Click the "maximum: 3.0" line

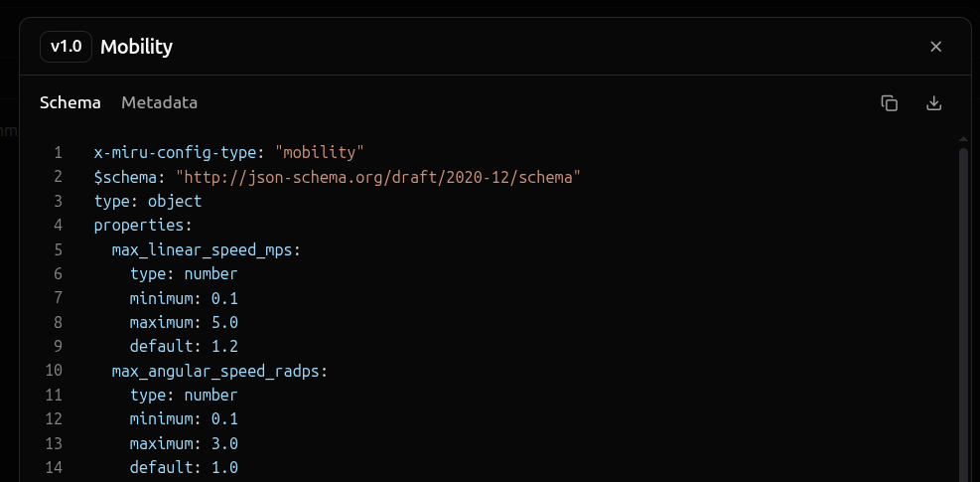pos(184,443)
